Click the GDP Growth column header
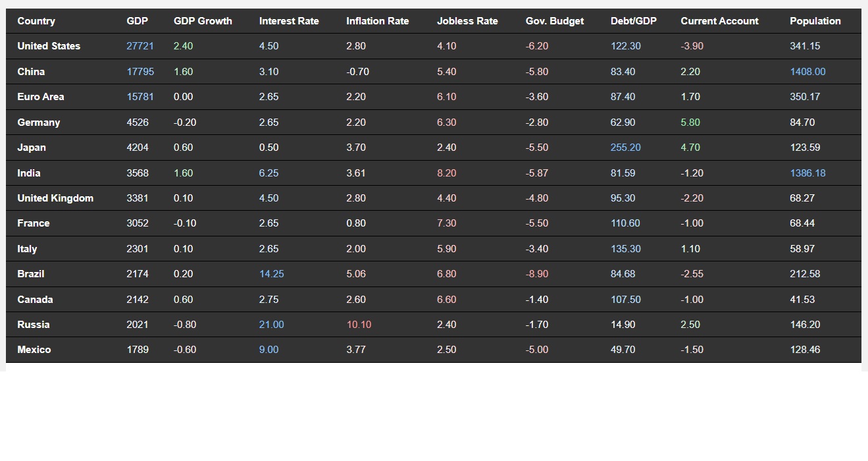868x461 pixels. [203, 21]
